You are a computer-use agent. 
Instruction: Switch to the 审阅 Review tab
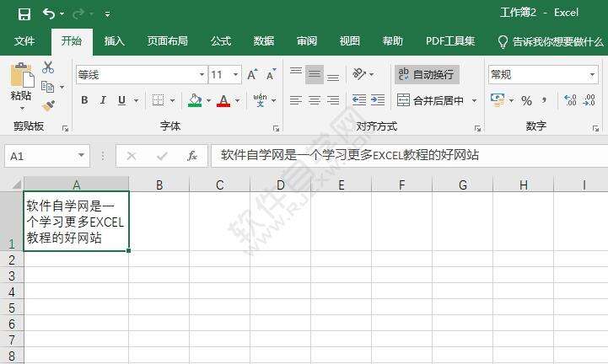[307, 41]
